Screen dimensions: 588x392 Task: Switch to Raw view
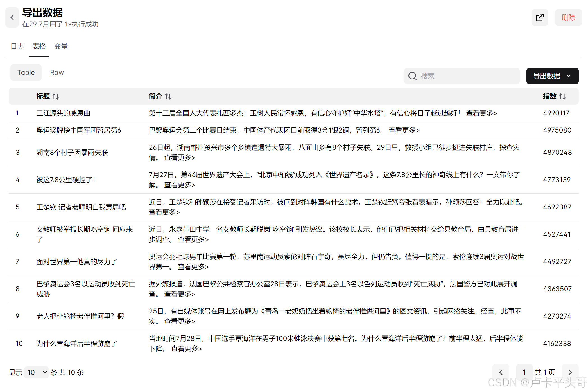(x=57, y=73)
